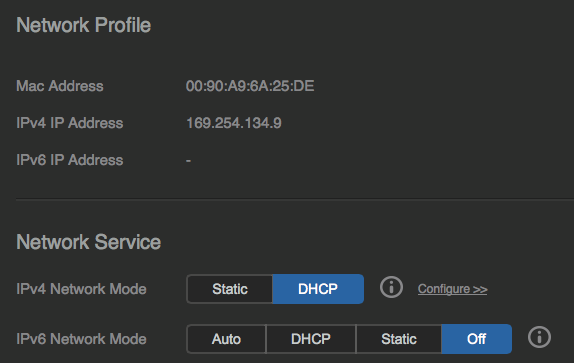Set IPv4 Network Mode to Static
The width and height of the screenshot is (574, 363).
(230, 289)
